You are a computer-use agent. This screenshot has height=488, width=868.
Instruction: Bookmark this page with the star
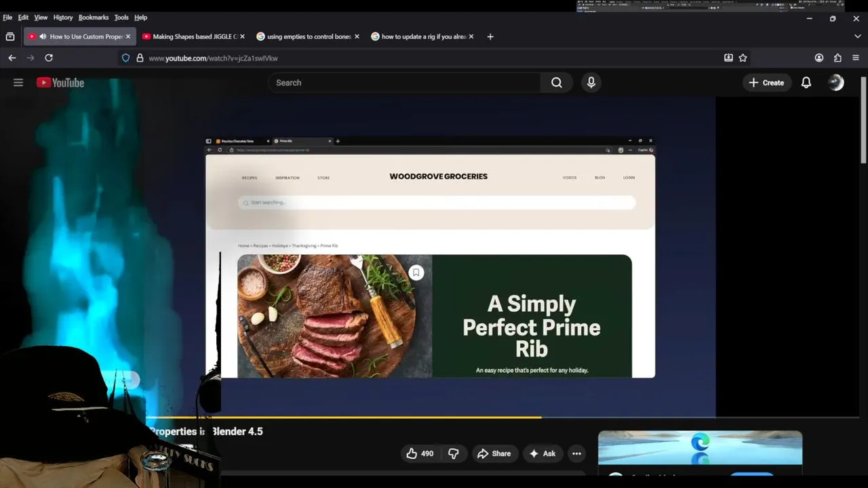click(743, 58)
